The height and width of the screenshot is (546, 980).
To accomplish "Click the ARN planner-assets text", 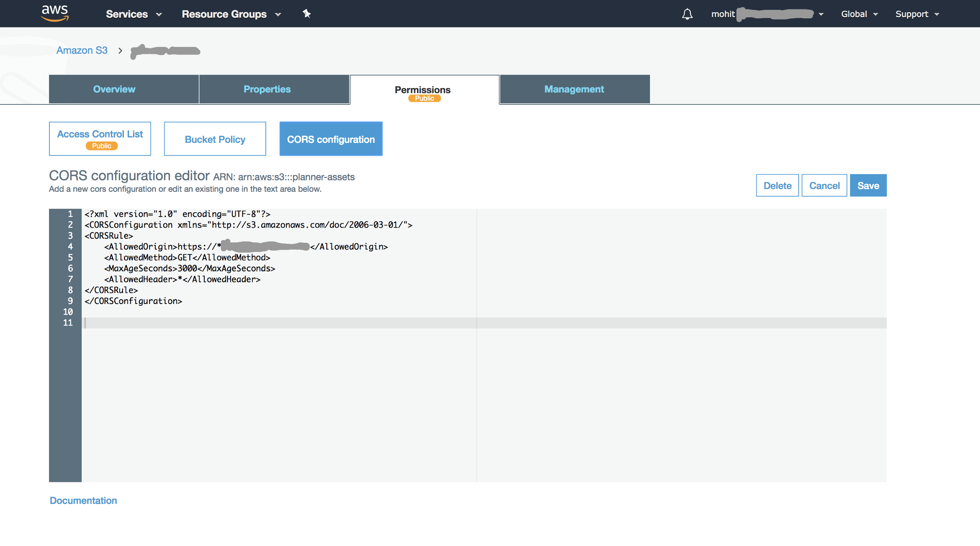I will [x=284, y=177].
